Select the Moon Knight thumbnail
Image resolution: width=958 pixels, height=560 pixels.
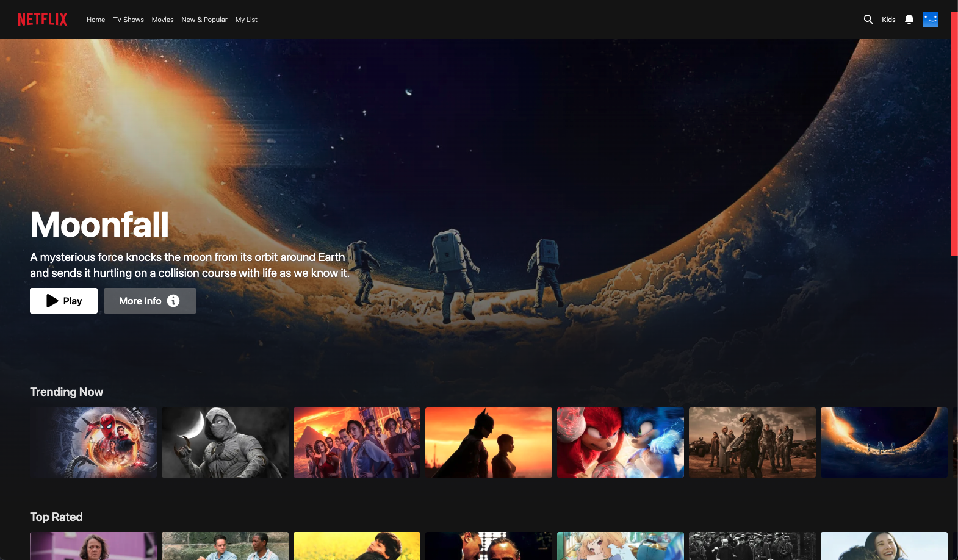tap(225, 442)
